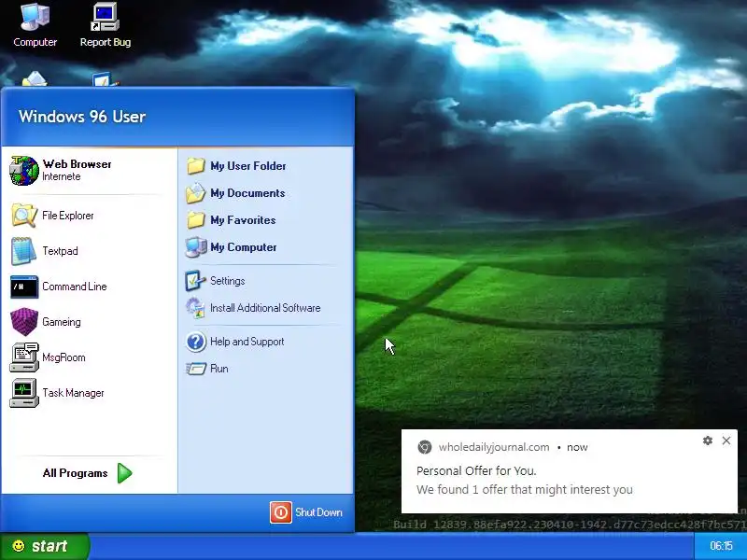Click wholedailyjournal.com notification source text
Screen dimensions: 747x560
pos(494,448)
